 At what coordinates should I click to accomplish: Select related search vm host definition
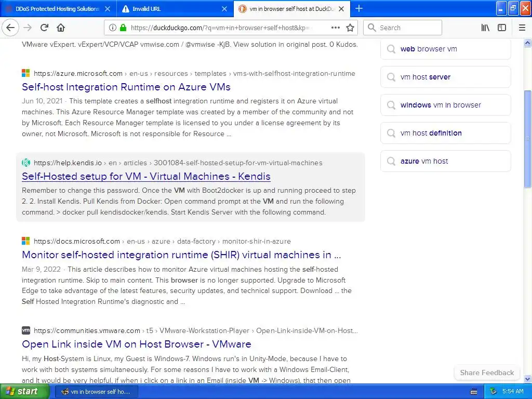445,133
